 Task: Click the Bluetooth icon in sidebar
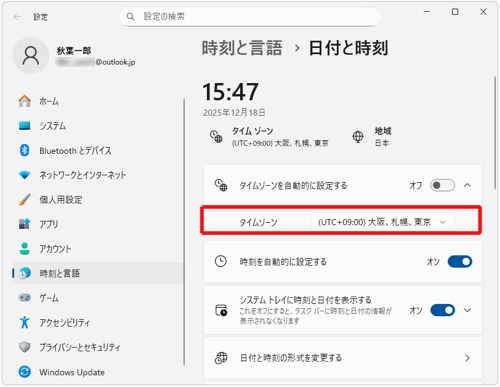pyautogui.click(x=25, y=150)
